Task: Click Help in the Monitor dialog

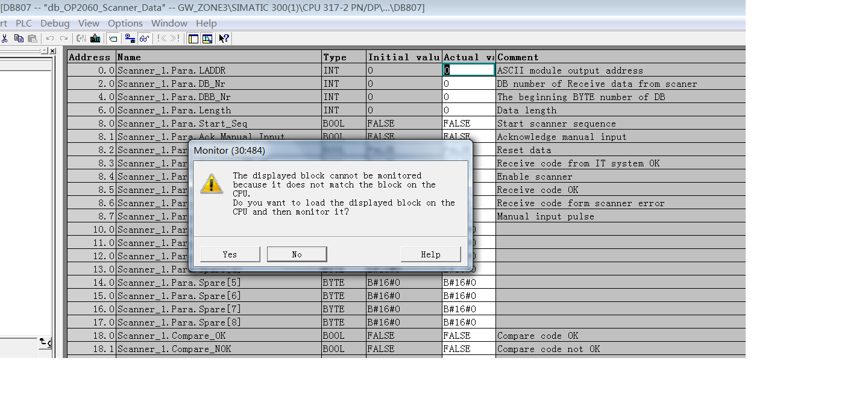Action: pos(430,254)
